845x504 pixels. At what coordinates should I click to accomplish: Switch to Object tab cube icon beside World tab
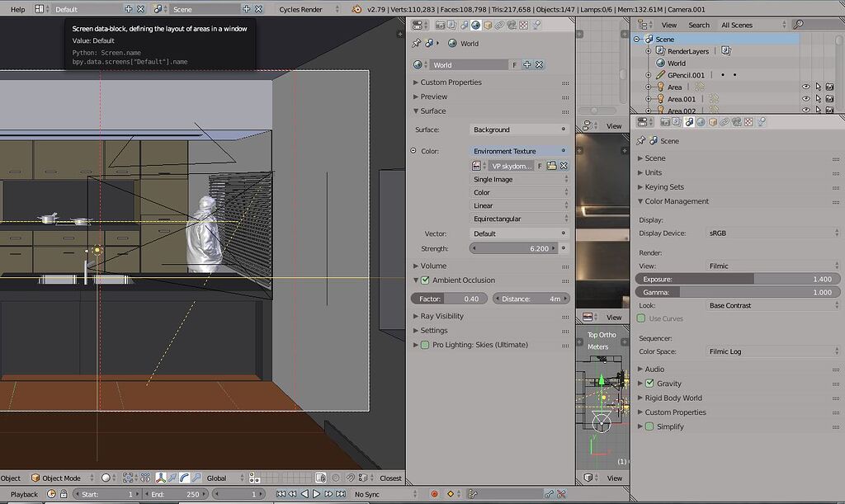pyautogui.click(x=488, y=26)
